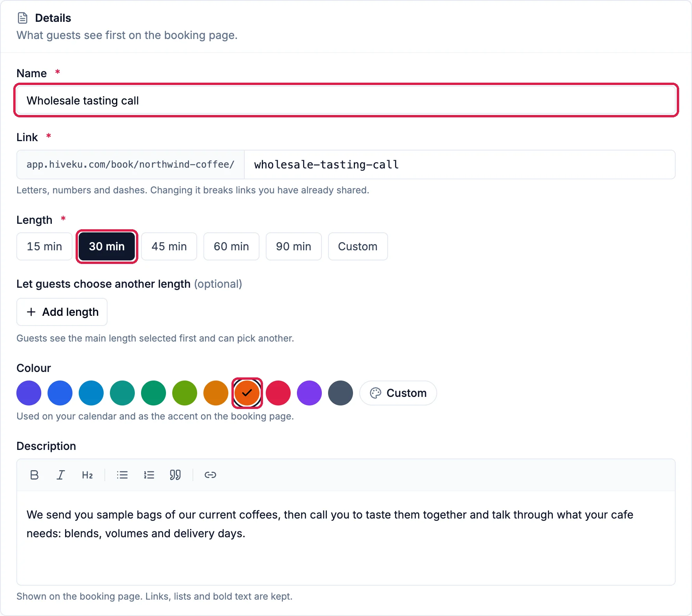Image resolution: width=692 pixels, height=616 pixels.
Task: Choose the slate grey colour swatch
Action: (341, 393)
